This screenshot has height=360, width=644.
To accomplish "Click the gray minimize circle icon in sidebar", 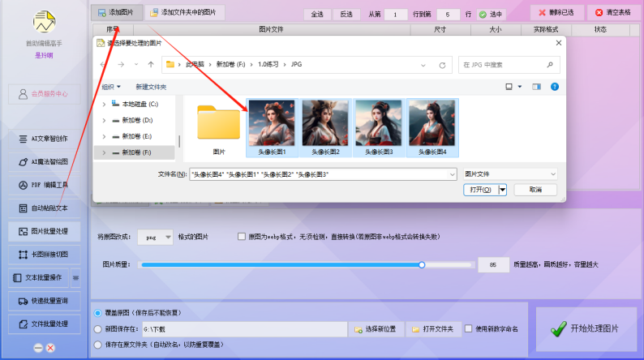I will (38, 348).
